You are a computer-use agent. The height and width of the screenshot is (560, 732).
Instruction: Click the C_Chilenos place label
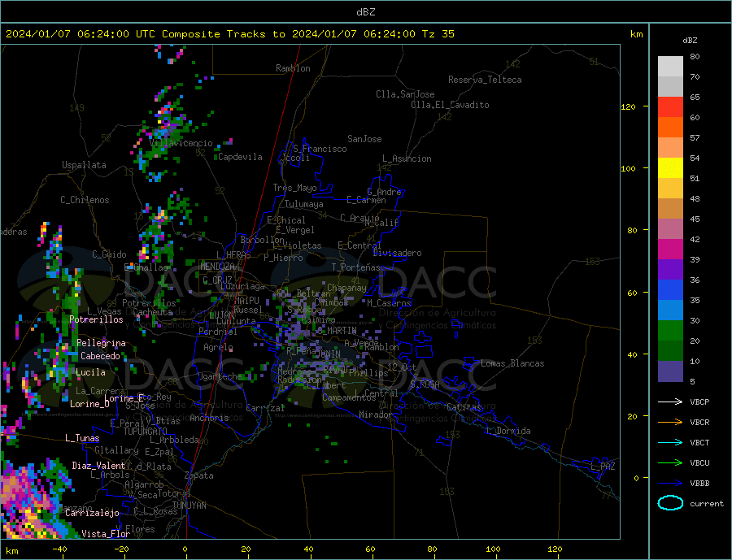pos(85,200)
